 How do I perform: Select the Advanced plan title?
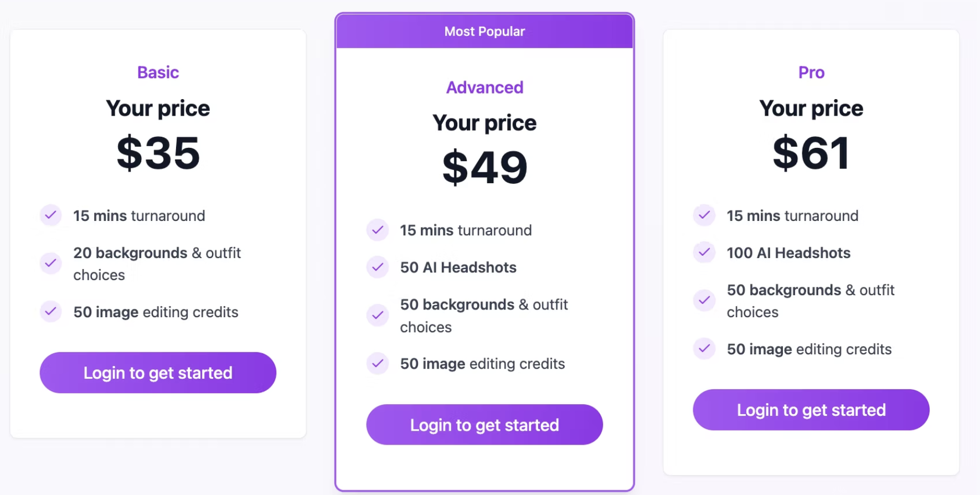pyautogui.click(x=484, y=87)
